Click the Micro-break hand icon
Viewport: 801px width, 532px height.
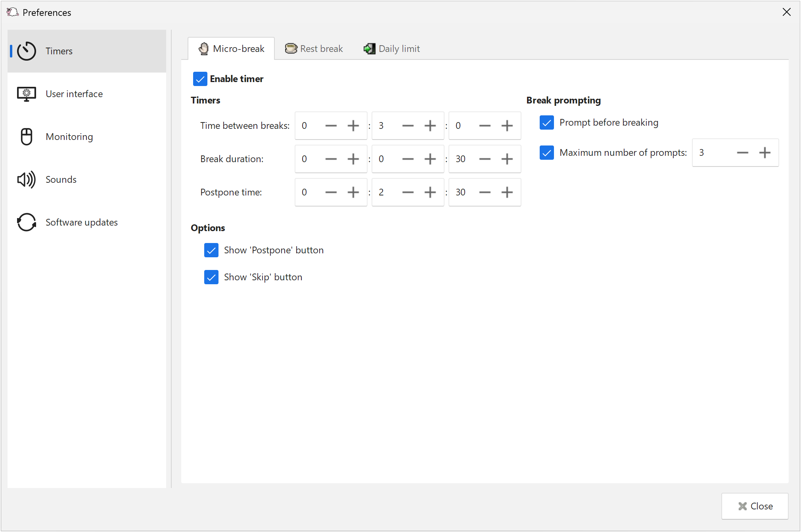coord(203,49)
